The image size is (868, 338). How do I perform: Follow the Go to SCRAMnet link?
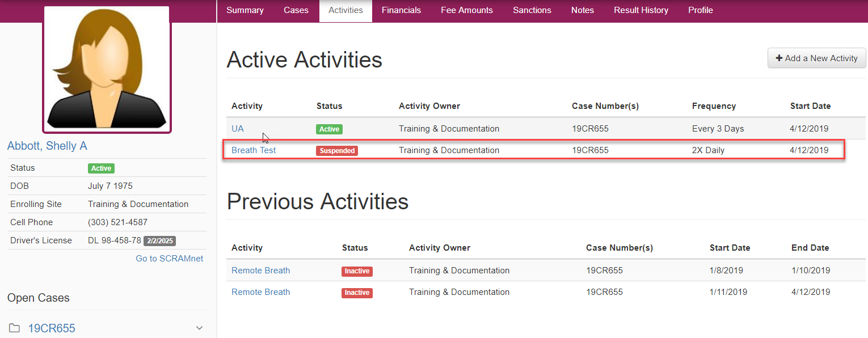pyautogui.click(x=169, y=259)
